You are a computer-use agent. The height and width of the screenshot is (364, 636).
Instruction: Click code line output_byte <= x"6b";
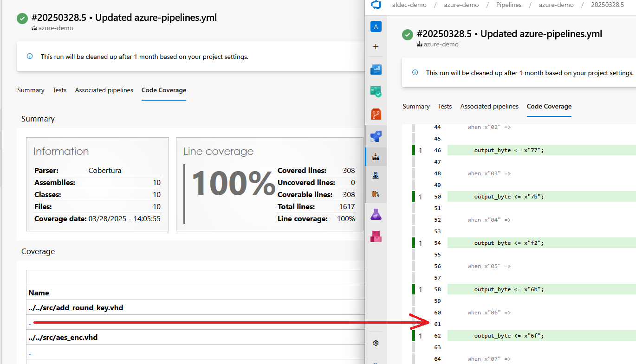pyautogui.click(x=509, y=289)
